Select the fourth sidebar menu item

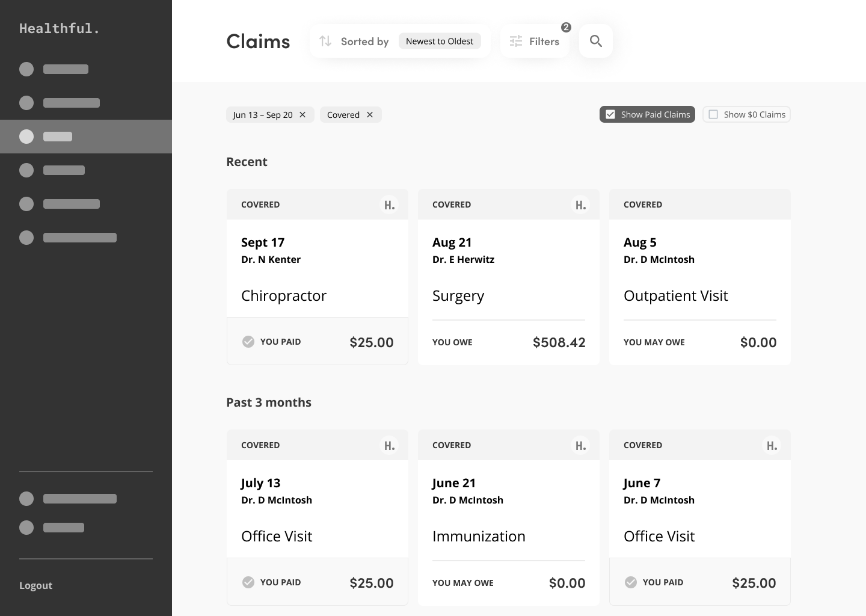pyautogui.click(x=86, y=170)
